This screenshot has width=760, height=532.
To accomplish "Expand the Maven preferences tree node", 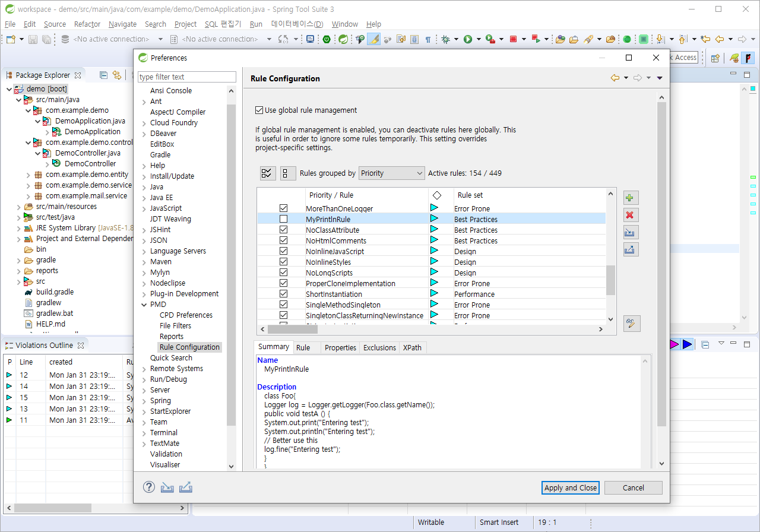I will point(144,262).
